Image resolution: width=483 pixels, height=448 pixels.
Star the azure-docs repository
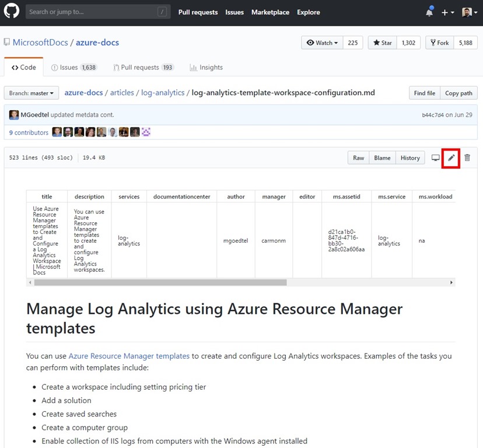(382, 43)
